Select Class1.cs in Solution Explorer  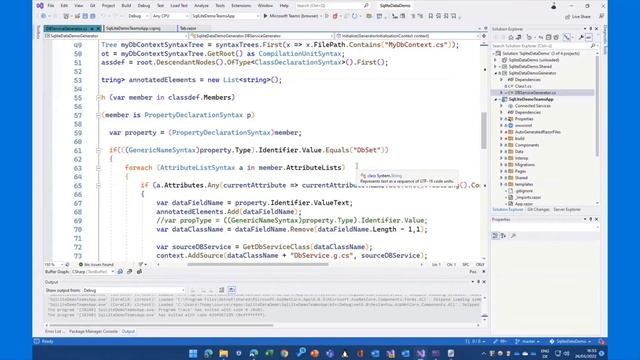tap(523, 86)
